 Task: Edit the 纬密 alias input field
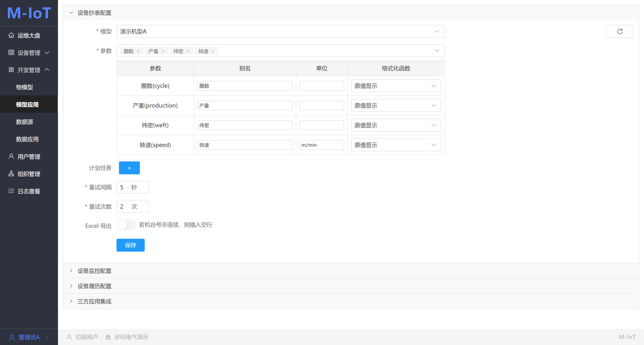pyautogui.click(x=245, y=125)
